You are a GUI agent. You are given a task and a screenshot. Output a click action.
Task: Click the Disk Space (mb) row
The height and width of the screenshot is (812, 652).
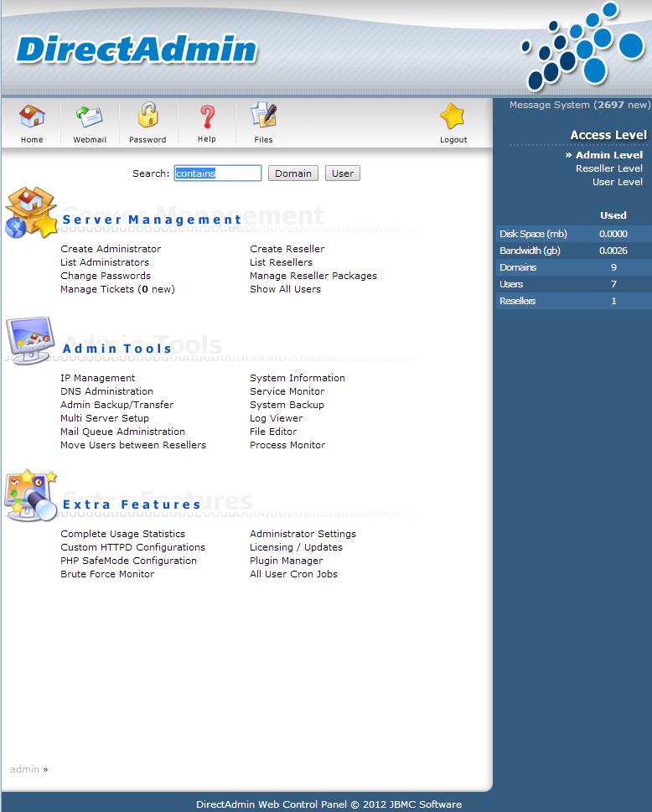[573, 234]
